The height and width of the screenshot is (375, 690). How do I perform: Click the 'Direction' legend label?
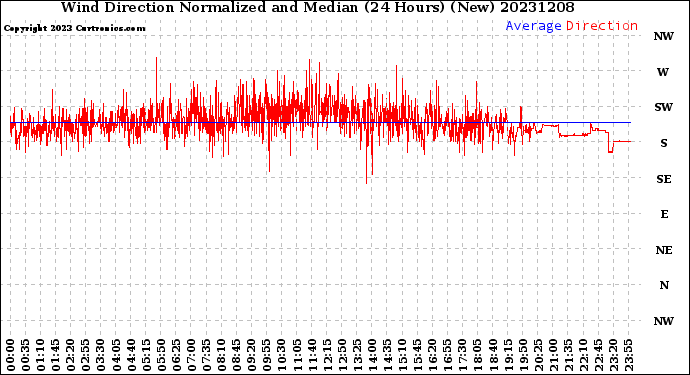pyautogui.click(x=602, y=26)
